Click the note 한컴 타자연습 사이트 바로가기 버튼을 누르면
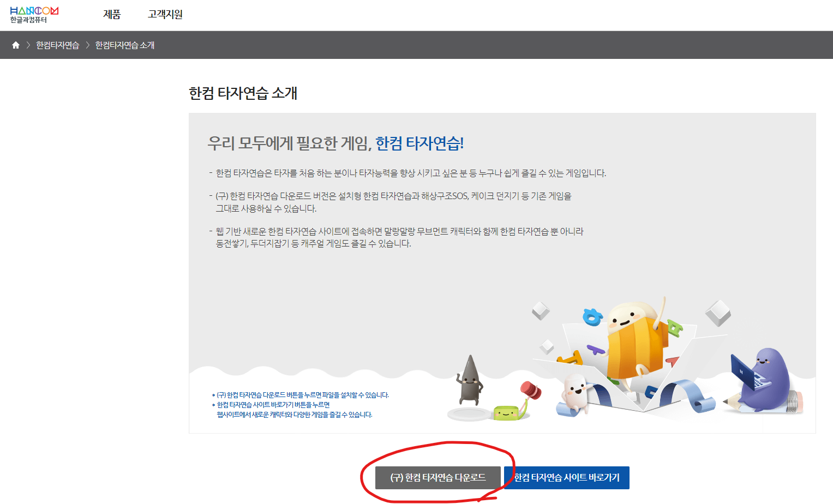The height and width of the screenshot is (504, 833). pos(273,405)
